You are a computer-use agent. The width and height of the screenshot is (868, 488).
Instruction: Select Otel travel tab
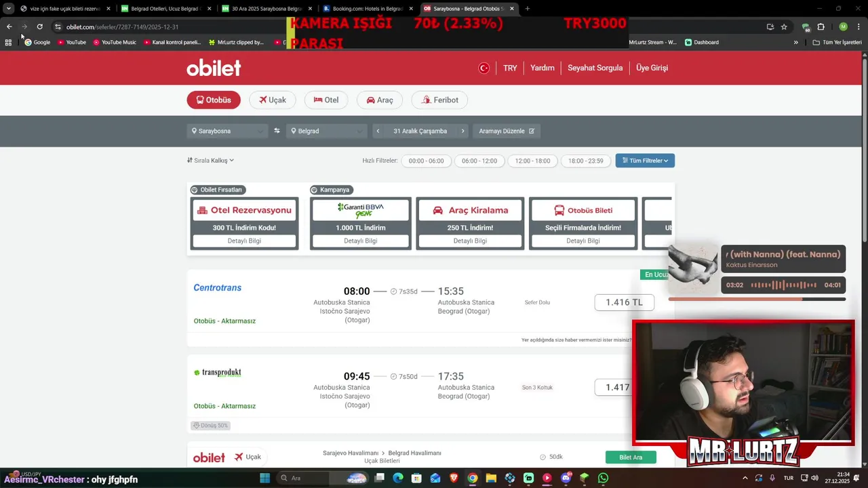point(326,100)
